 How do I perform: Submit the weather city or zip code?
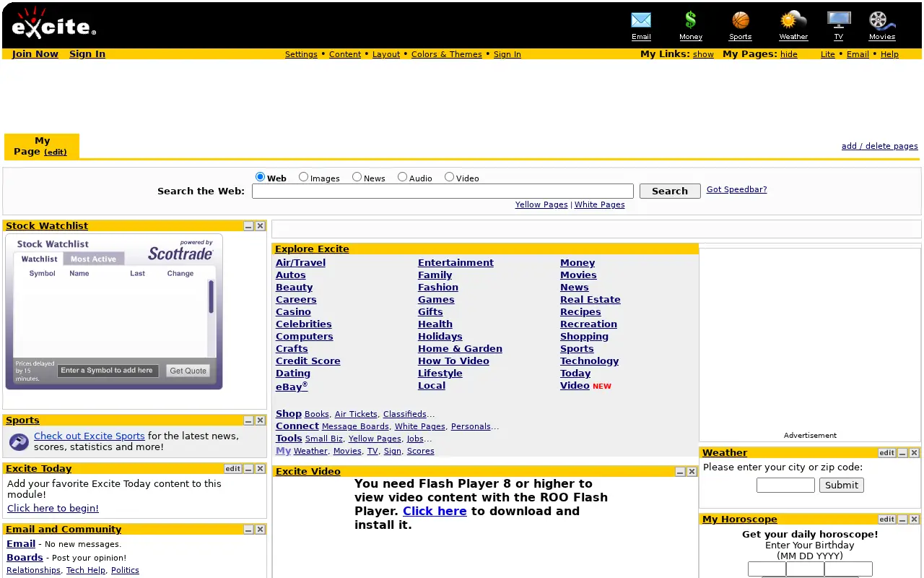point(842,486)
